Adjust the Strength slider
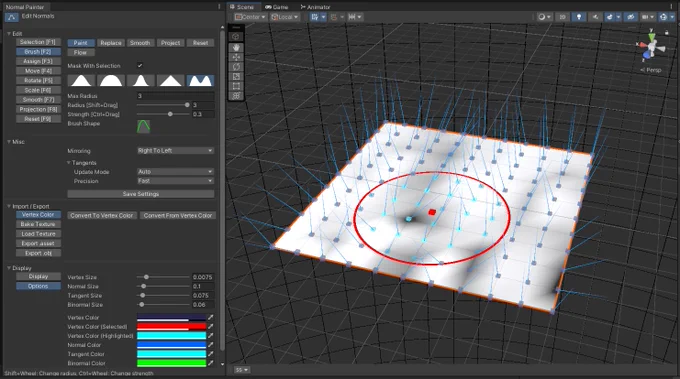Viewport: 680px width, 379px height. coord(163,114)
